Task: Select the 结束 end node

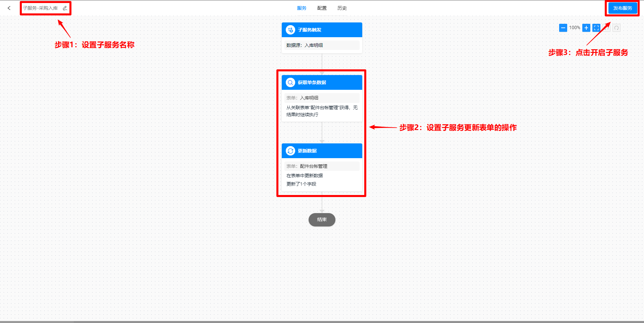Action: point(322,220)
